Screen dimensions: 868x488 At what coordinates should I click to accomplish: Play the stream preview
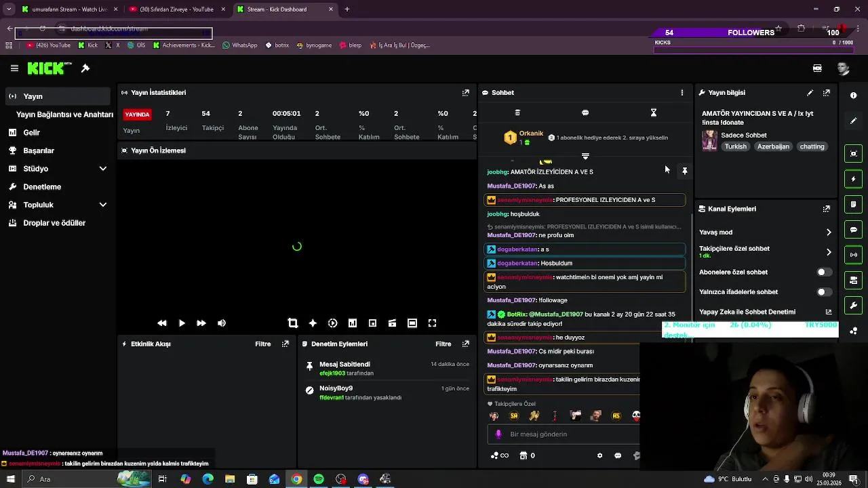(x=182, y=323)
